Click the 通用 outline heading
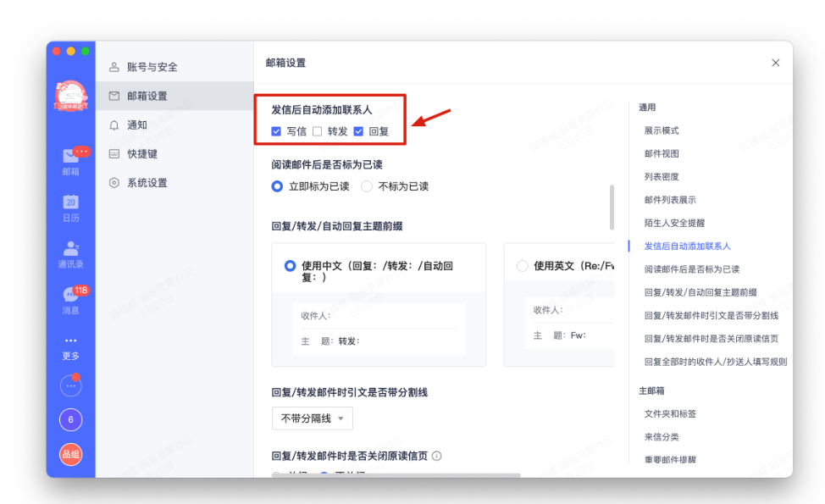Screen dimensions: 825x504 pyautogui.click(x=647, y=108)
